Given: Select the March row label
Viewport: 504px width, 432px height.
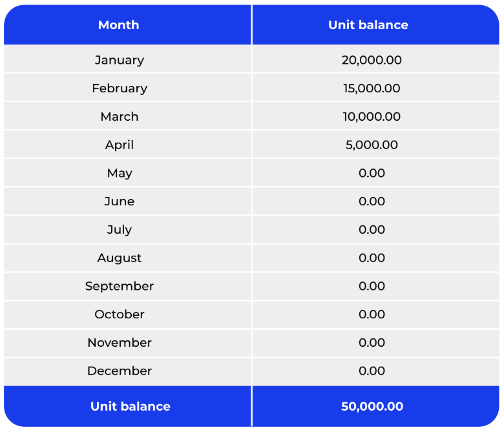Looking at the screenshot, I should click(120, 117).
